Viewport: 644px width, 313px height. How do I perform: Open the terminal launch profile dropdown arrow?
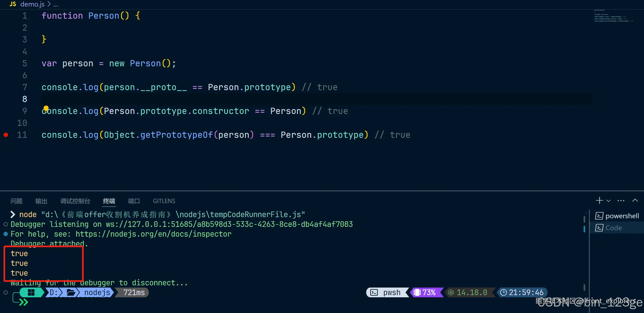[x=609, y=201]
